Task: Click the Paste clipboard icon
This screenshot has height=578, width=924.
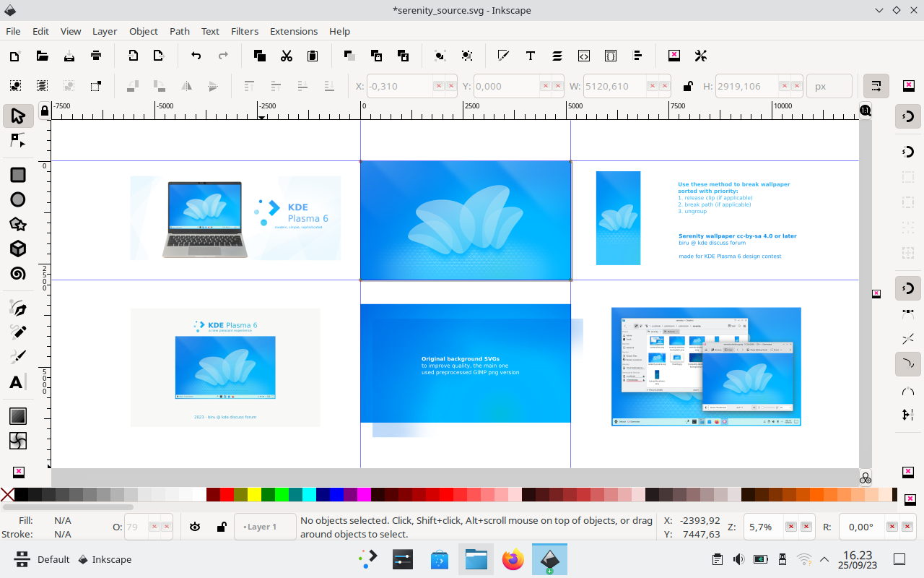Action: (313, 56)
